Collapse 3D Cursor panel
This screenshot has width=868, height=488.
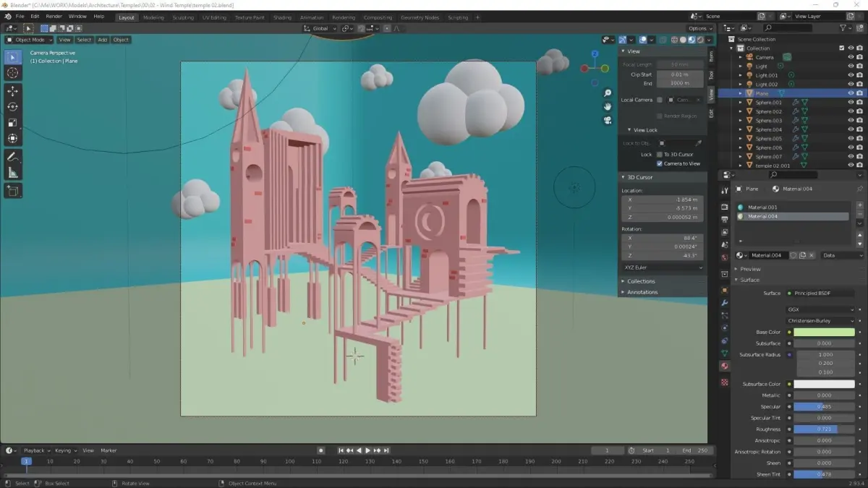(x=639, y=177)
